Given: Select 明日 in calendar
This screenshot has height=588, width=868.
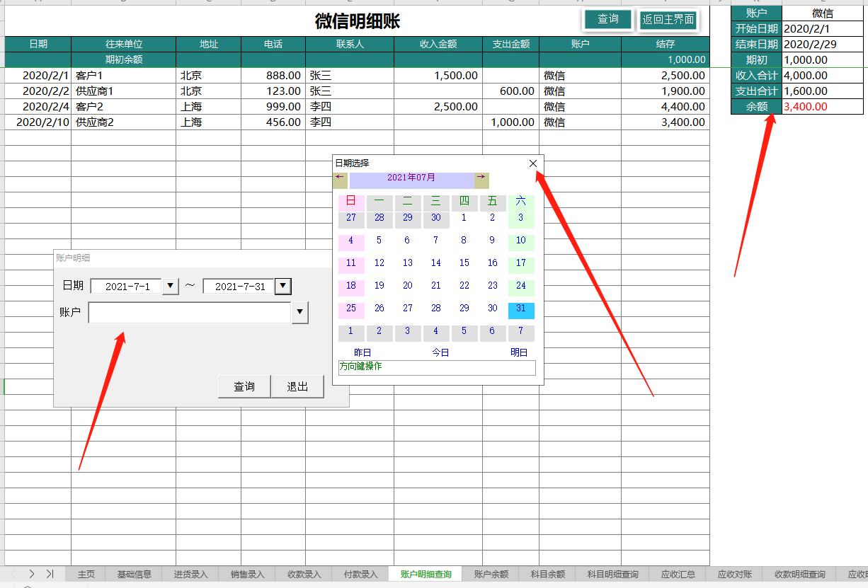Looking at the screenshot, I should tap(519, 352).
